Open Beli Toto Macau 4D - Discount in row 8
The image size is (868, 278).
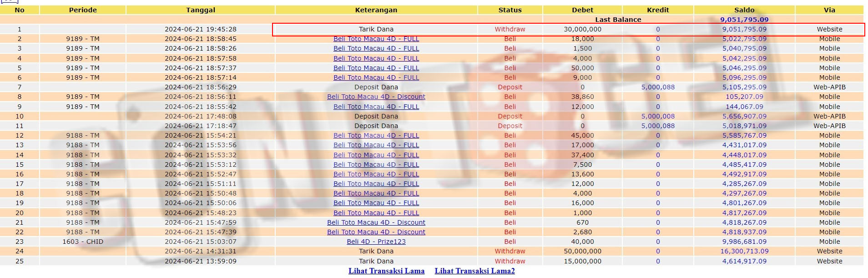(x=376, y=97)
